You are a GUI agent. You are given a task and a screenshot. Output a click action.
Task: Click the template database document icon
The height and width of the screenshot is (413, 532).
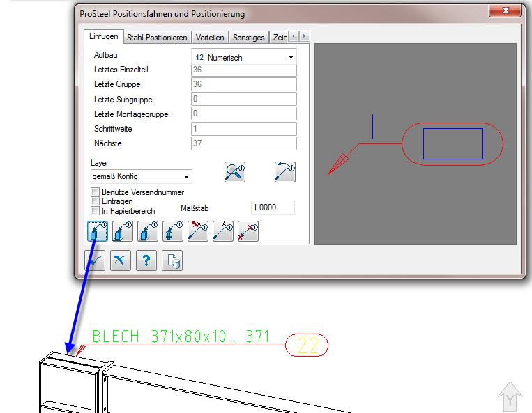172,260
